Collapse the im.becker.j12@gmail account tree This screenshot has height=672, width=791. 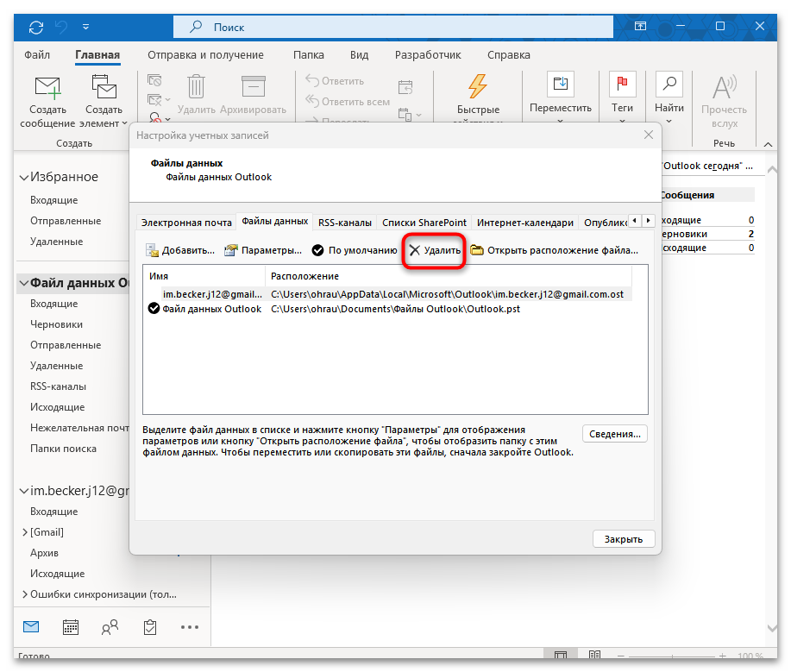tap(23, 491)
